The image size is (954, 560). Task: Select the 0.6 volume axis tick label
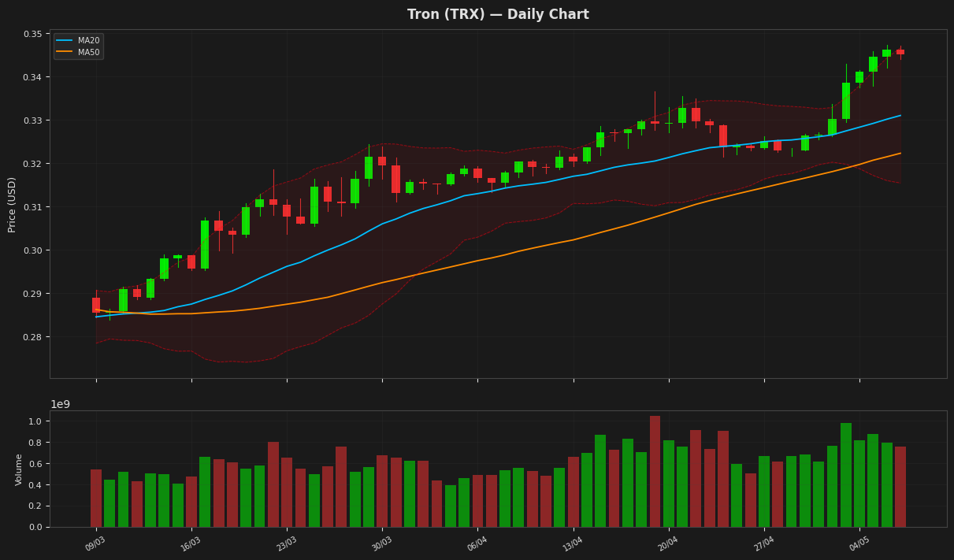click(x=35, y=464)
